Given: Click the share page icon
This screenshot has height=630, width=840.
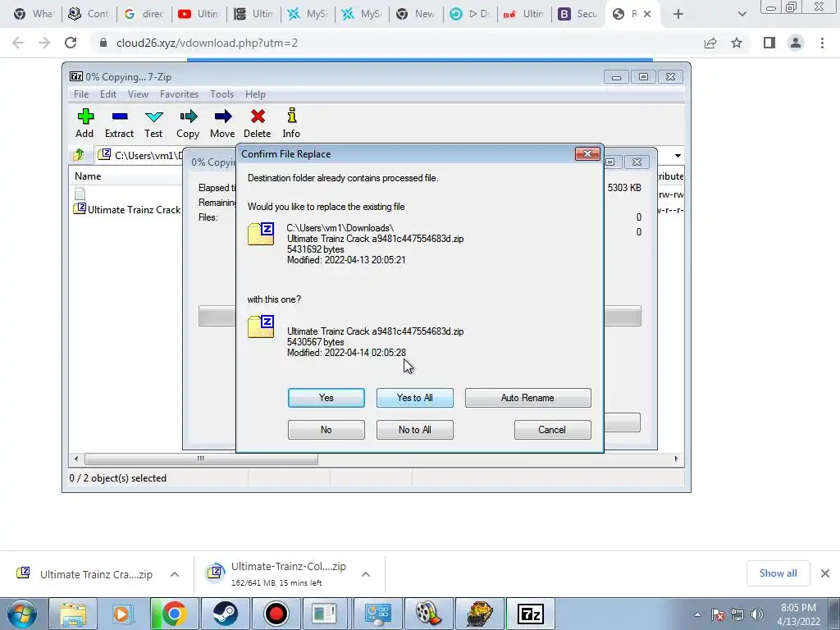Looking at the screenshot, I should tap(710, 43).
